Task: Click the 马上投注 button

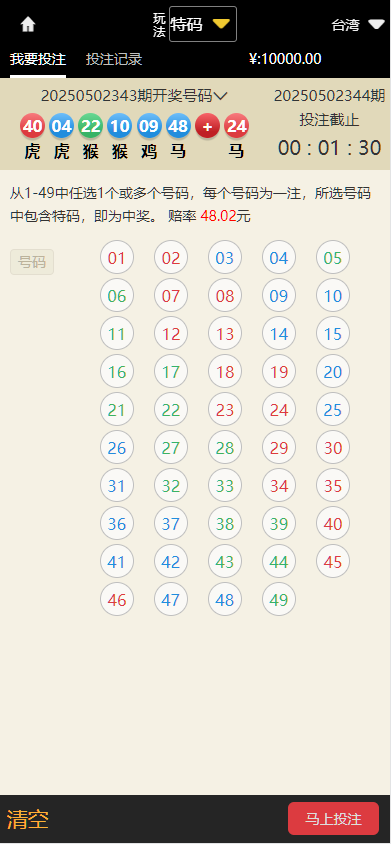Action: pyautogui.click(x=333, y=819)
